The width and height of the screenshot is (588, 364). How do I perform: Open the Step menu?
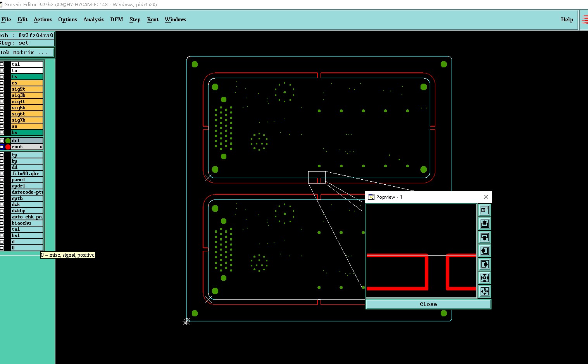click(135, 19)
